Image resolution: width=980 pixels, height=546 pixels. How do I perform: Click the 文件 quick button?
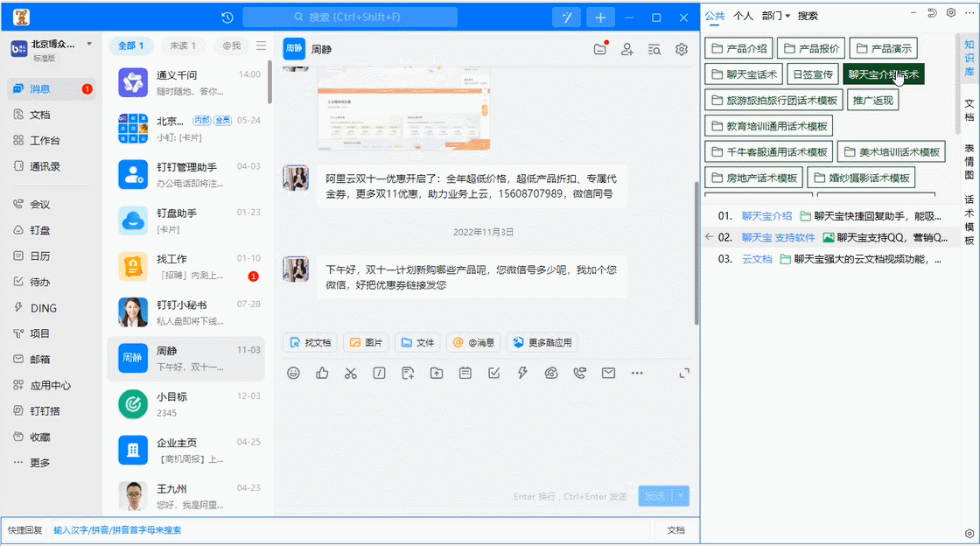click(x=417, y=342)
